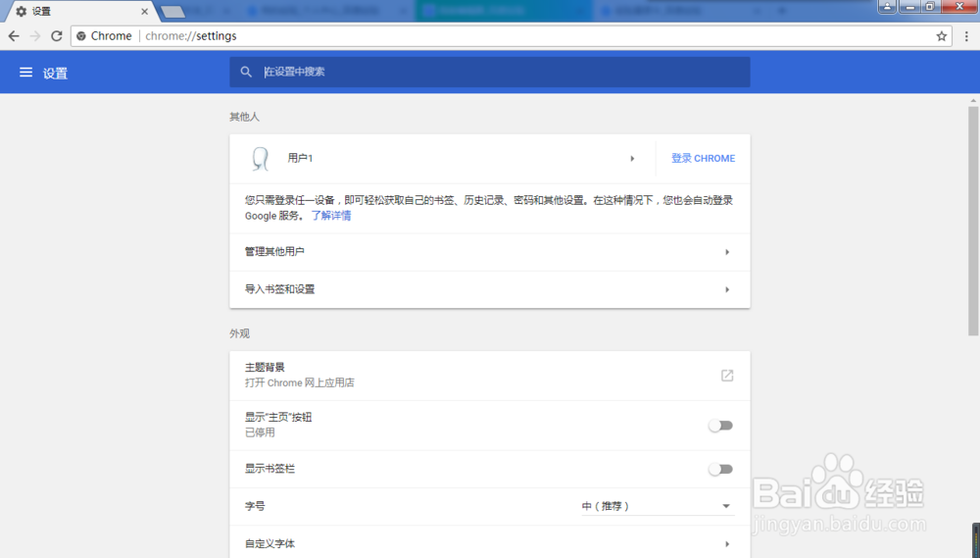Click the profile button in title bar
Viewport: 980px width, 558px height.
click(887, 6)
